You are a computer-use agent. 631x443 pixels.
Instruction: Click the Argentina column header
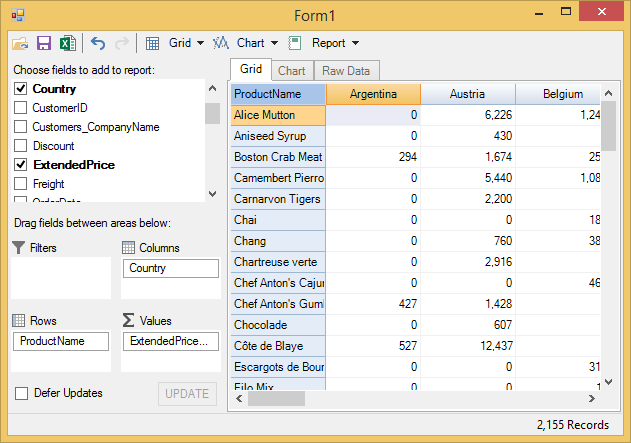(373, 94)
